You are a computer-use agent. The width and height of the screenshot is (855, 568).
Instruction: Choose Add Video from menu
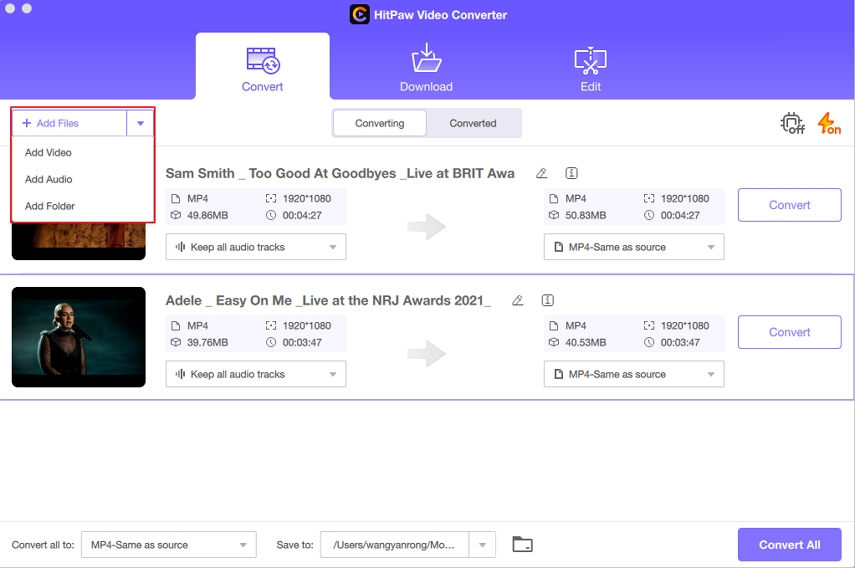click(x=48, y=153)
